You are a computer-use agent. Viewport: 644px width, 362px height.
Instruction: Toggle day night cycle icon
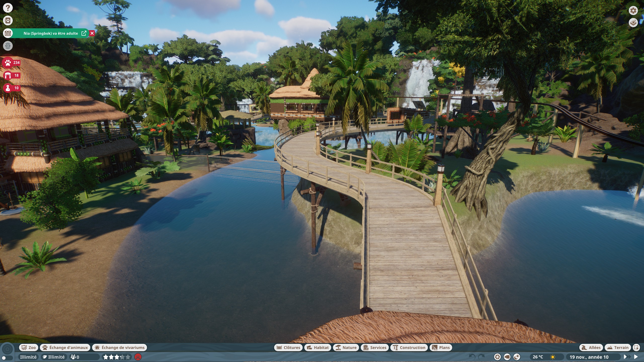517,357
